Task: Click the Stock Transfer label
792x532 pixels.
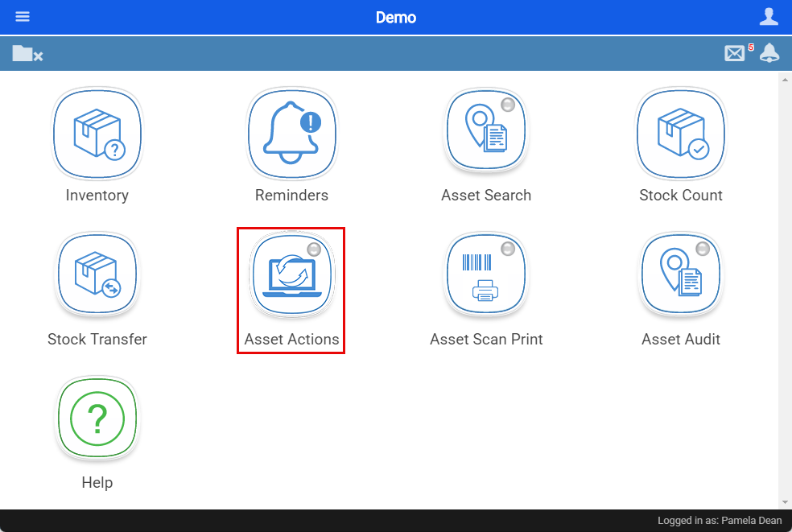Action: (97, 339)
